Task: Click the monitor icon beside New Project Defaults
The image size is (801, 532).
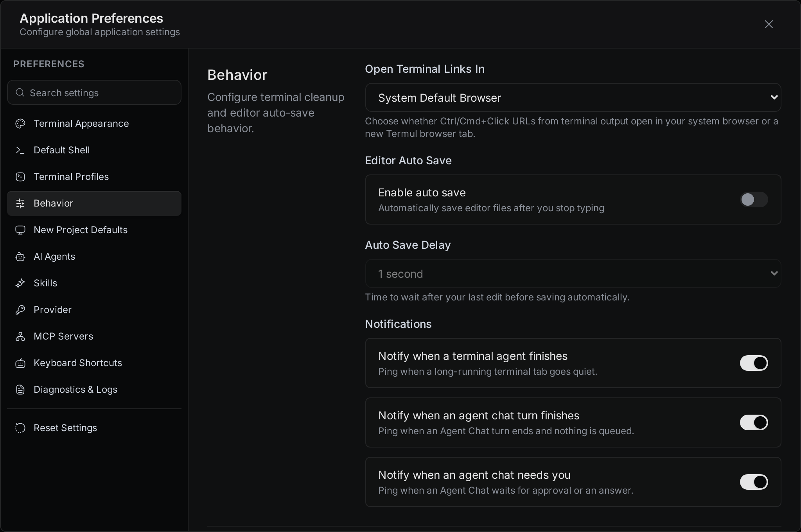Action: click(x=20, y=230)
